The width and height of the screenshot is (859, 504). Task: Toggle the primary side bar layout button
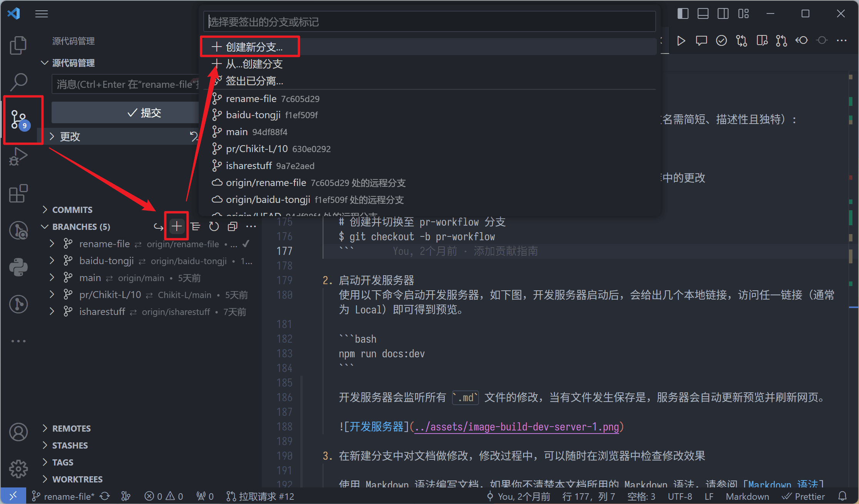click(683, 14)
